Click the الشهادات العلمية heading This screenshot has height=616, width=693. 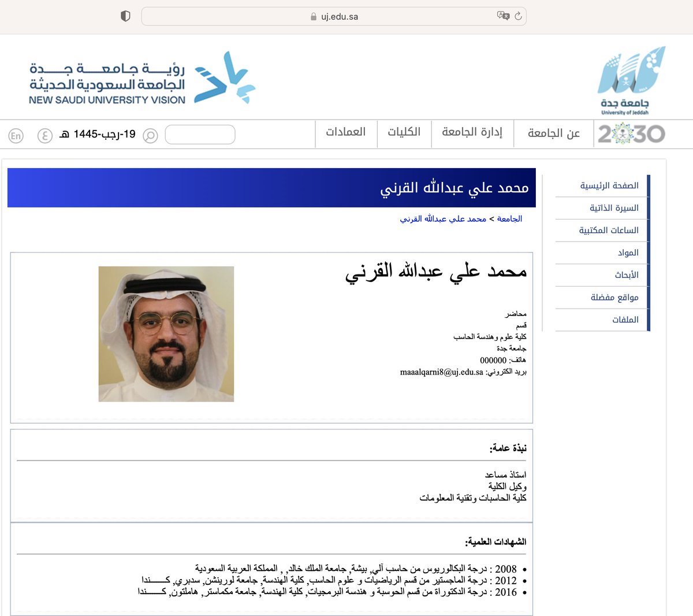[x=495, y=542]
